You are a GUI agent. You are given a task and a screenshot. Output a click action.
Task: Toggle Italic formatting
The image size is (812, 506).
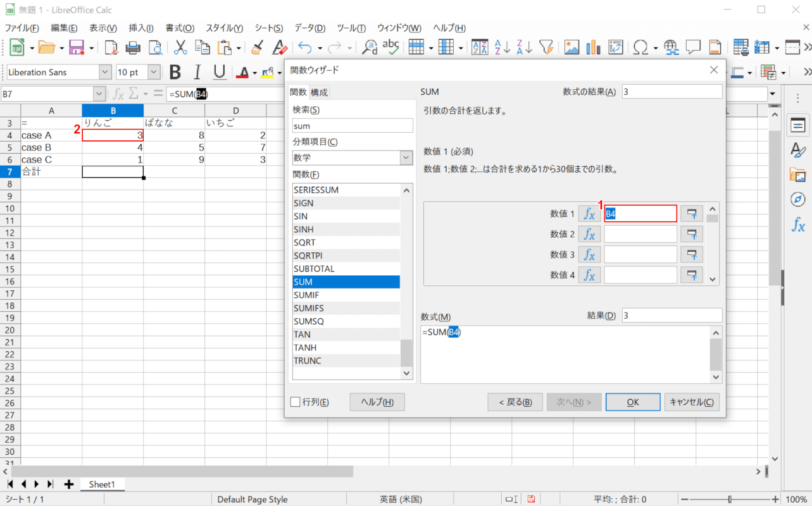click(197, 72)
